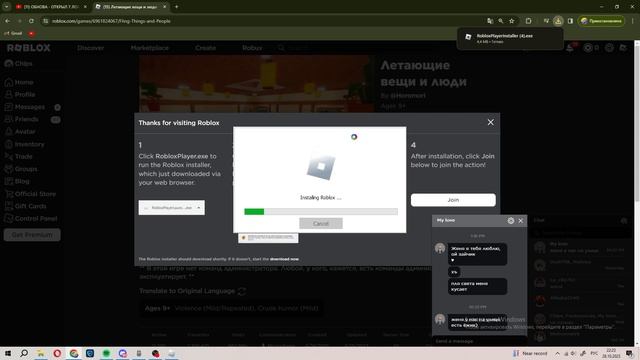Open Windows taskbar search
This screenshot has width=640, height=360.
tap(24, 353)
